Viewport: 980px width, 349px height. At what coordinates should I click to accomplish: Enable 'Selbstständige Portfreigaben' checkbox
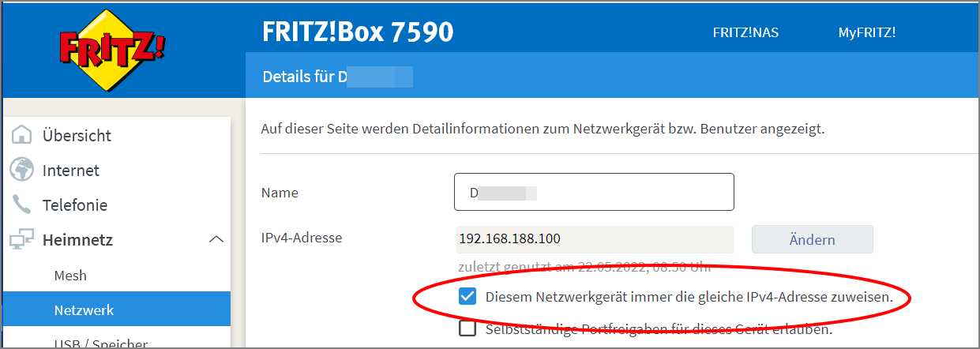tap(467, 328)
